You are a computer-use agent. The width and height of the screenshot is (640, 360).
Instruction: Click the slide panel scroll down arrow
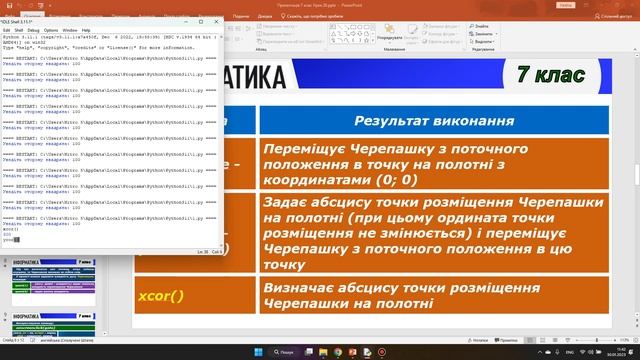click(104, 333)
